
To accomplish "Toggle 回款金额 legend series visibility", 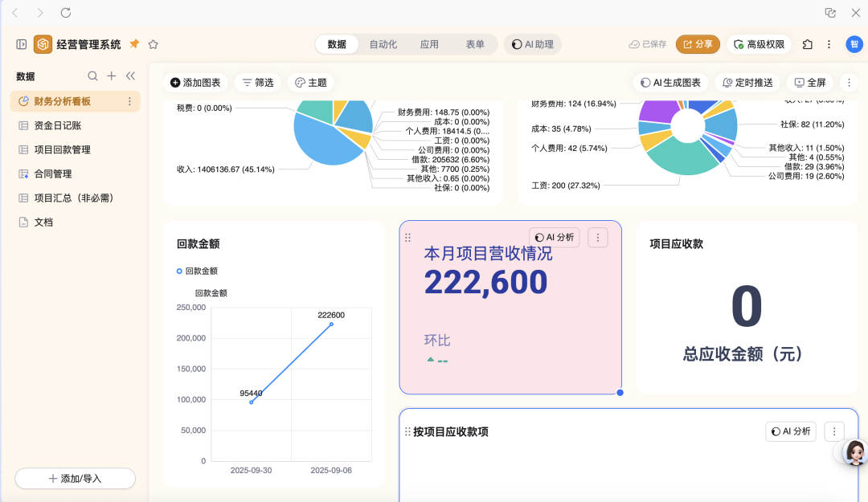I will [197, 271].
